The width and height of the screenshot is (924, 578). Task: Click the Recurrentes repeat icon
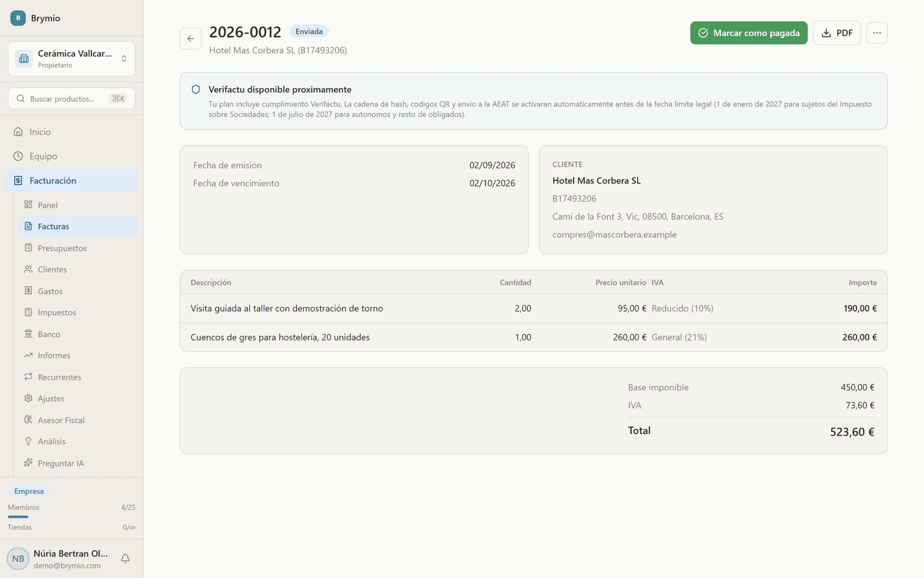tap(28, 377)
